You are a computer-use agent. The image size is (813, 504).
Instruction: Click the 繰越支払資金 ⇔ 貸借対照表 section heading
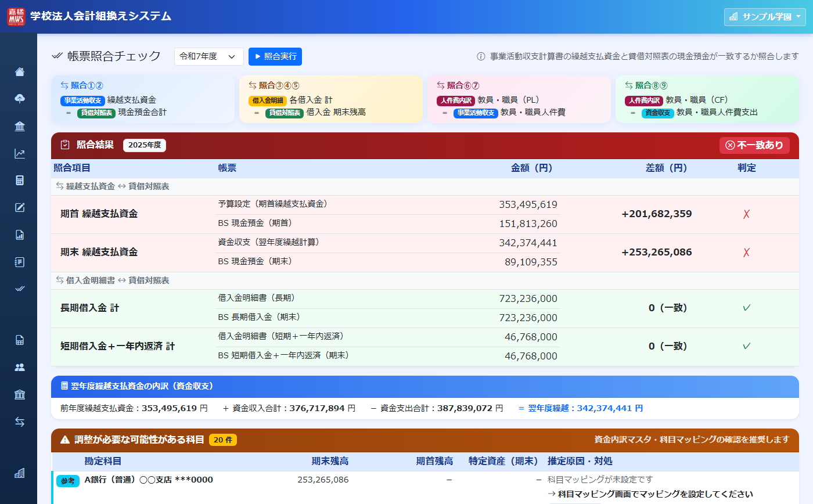pos(113,187)
